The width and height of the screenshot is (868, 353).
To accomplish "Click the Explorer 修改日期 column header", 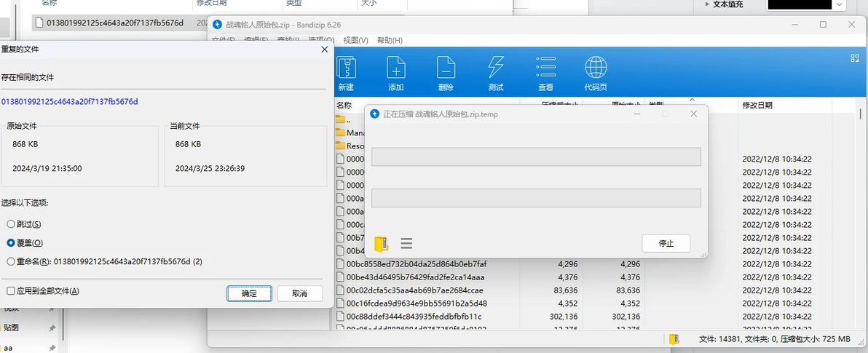I will (211, 4).
